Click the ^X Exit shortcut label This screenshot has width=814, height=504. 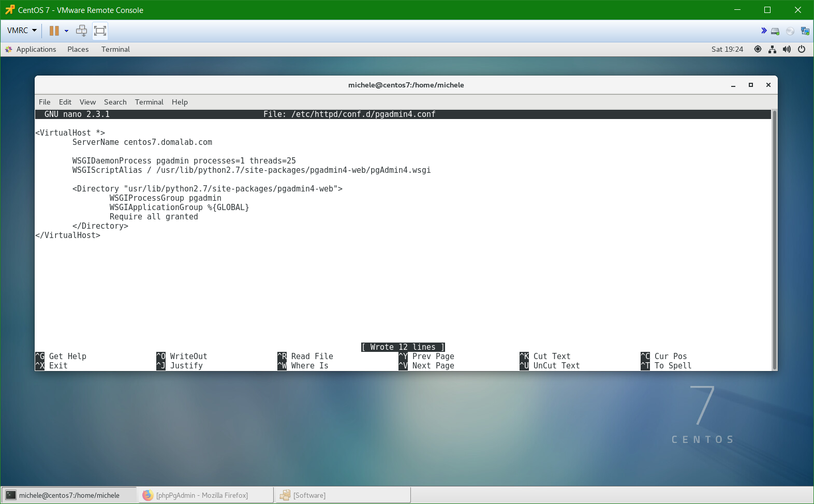point(51,366)
